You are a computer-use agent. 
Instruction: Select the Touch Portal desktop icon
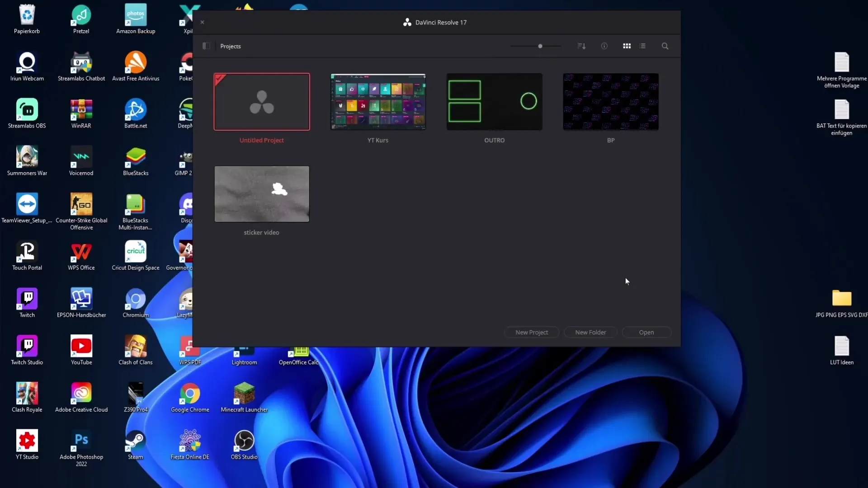[27, 256]
